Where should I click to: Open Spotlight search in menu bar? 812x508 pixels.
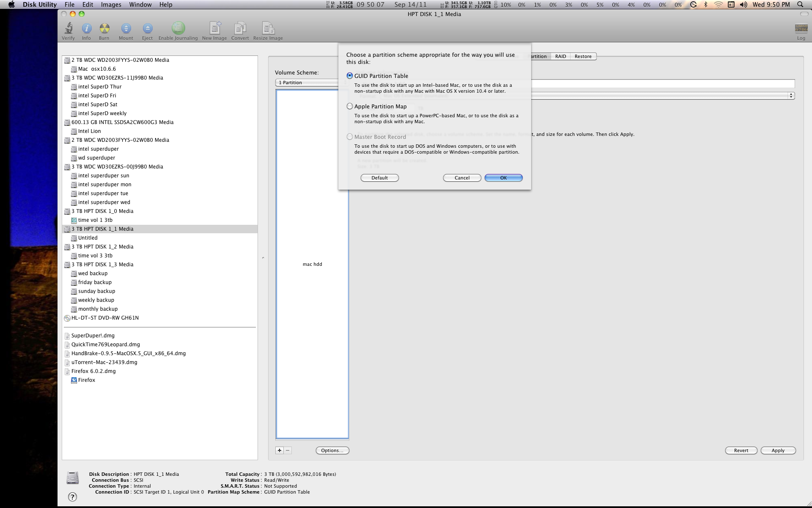click(x=800, y=5)
